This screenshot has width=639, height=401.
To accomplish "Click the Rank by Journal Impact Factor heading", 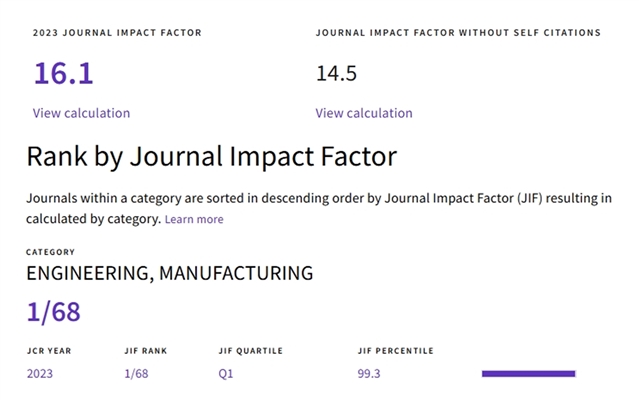I will [211, 157].
